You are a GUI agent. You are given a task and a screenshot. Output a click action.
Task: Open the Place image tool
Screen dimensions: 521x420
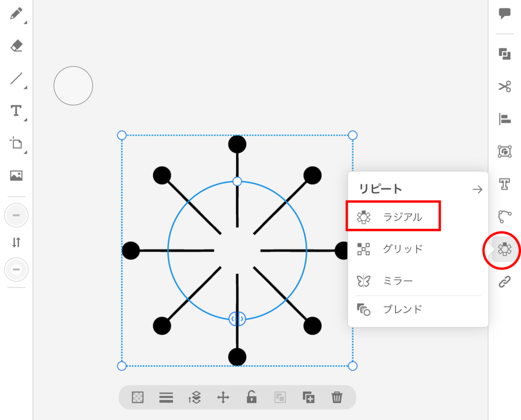16,175
